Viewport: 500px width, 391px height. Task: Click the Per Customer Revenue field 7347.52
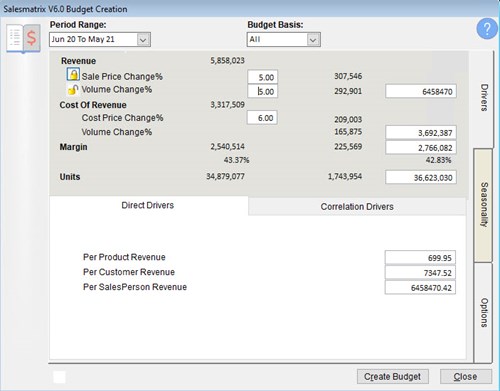pos(420,273)
